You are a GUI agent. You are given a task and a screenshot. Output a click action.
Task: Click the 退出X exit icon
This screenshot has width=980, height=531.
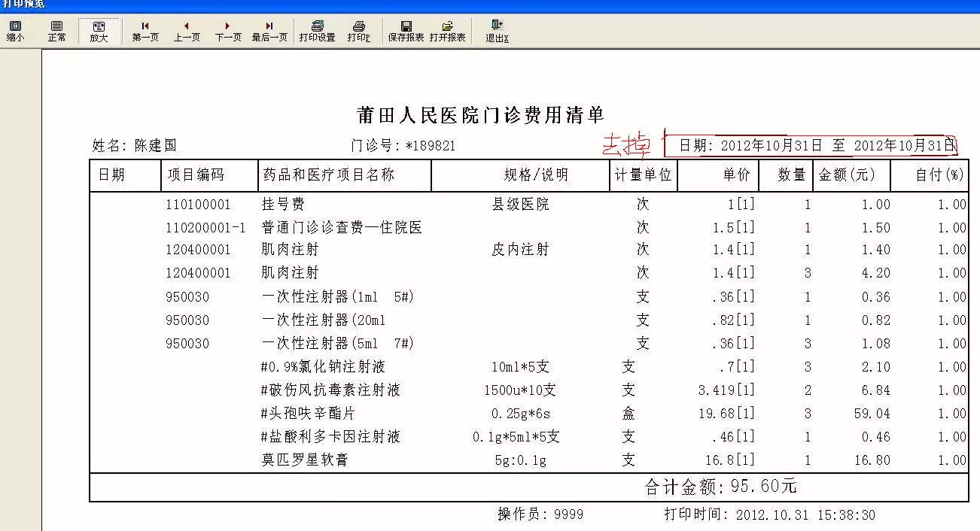pos(497,31)
